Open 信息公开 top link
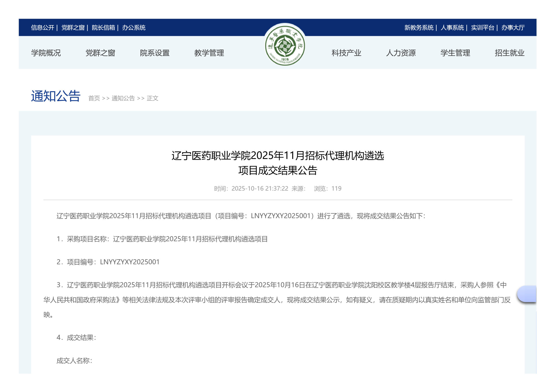Image resolution: width=555 pixels, height=392 pixels. click(43, 28)
